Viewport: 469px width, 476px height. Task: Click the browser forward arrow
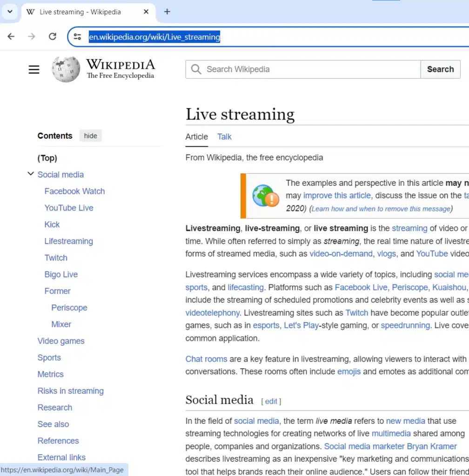(x=32, y=37)
